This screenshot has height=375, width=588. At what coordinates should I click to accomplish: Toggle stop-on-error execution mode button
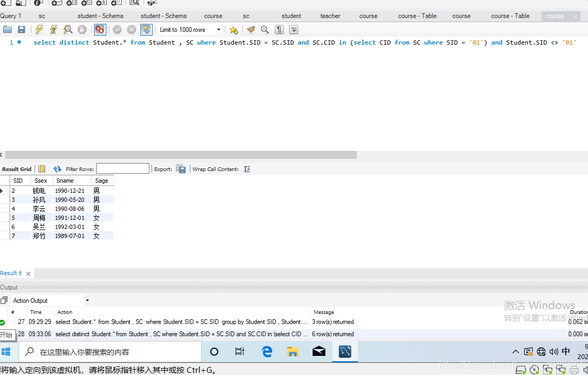click(x=100, y=30)
